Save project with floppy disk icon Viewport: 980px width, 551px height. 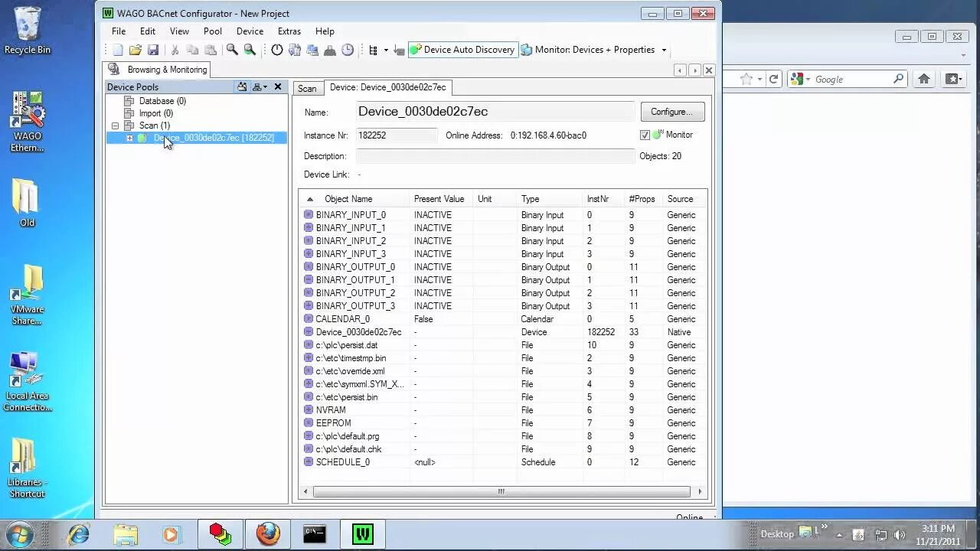coord(153,50)
